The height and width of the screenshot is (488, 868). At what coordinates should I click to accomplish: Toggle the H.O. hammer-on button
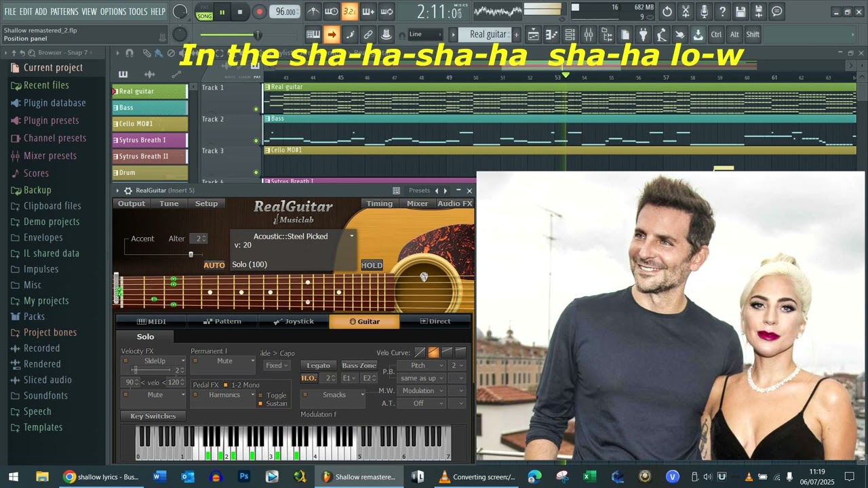[309, 378]
